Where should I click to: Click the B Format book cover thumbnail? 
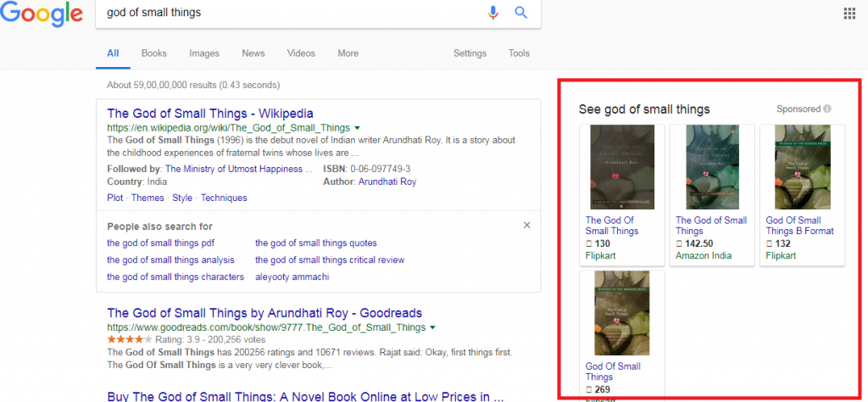(x=802, y=167)
